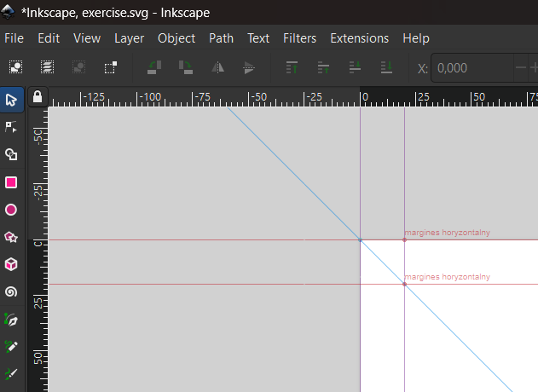
Task: Flip selection vertically
Action: pos(249,67)
